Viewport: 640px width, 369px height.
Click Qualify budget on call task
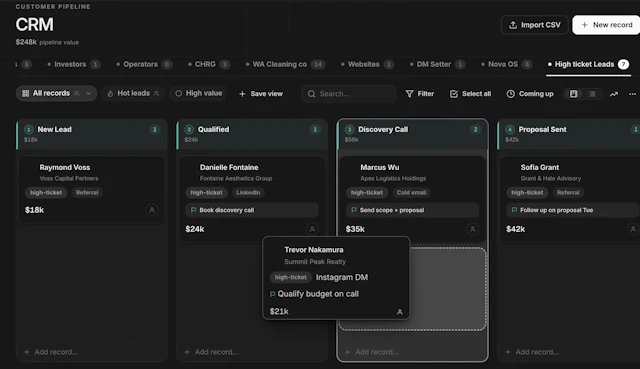[x=314, y=294]
